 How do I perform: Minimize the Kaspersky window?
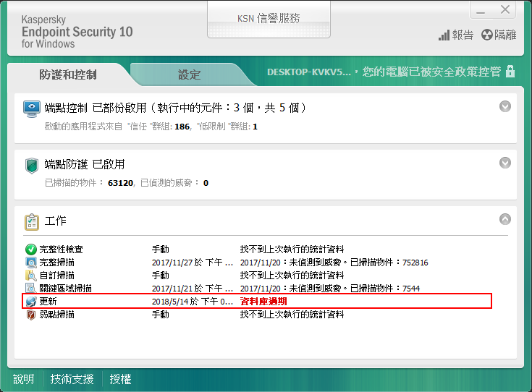[x=480, y=11]
